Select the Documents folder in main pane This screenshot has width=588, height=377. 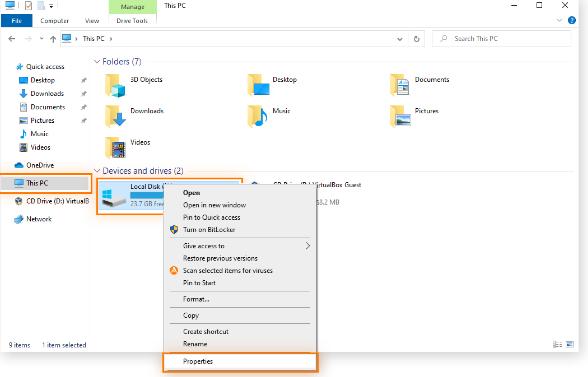(420, 84)
